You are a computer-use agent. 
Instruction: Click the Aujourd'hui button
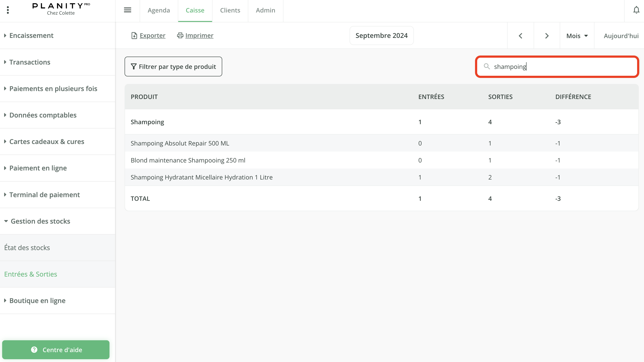(621, 36)
